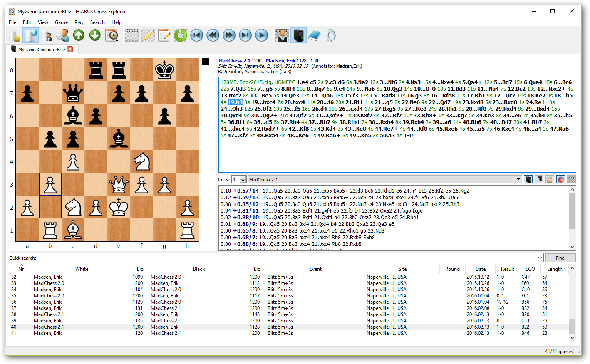This screenshot has width=590, height=364.
Task: Click the play against engine person icon
Action: click(282, 35)
